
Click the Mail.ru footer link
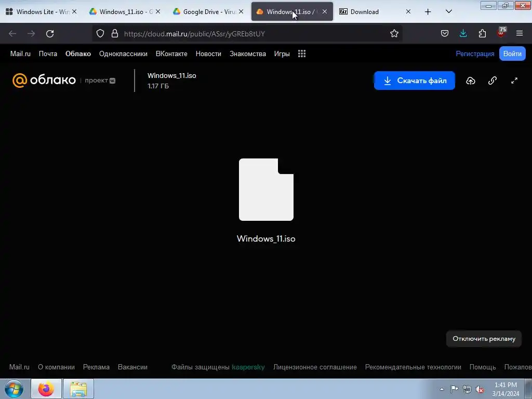tap(19, 367)
